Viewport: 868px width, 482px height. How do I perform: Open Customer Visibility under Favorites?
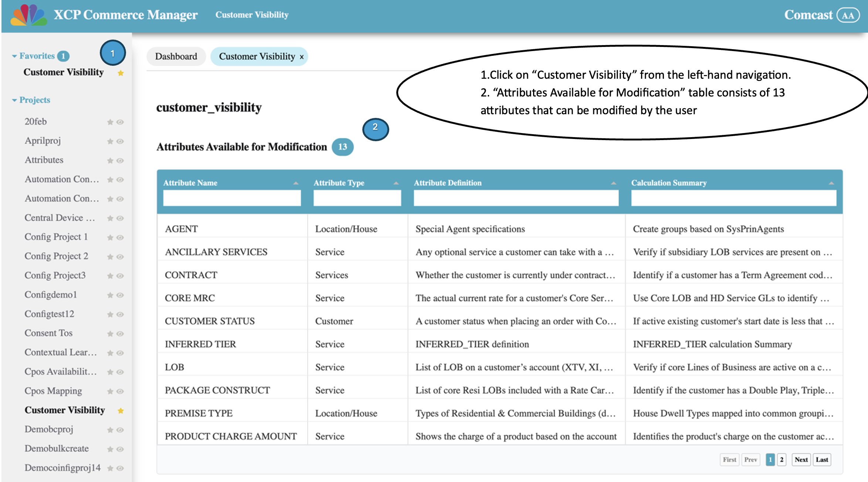coord(64,72)
